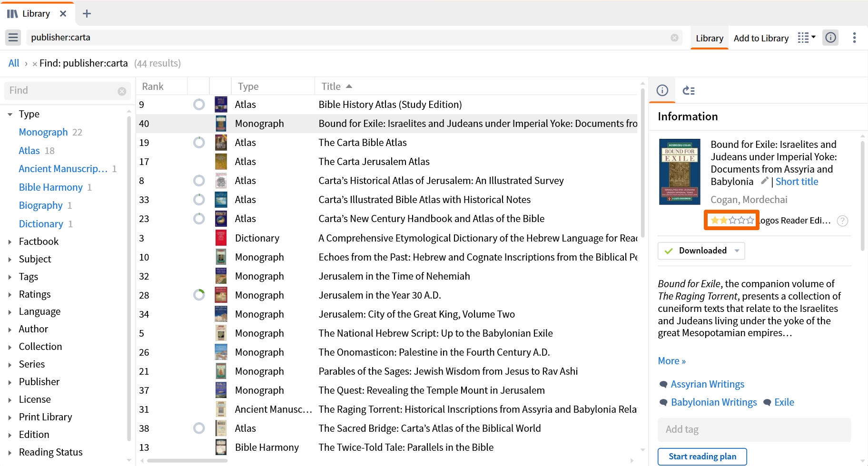Toggle the information panel icon in toolbar
This screenshot has height=466, width=868.
click(x=831, y=38)
